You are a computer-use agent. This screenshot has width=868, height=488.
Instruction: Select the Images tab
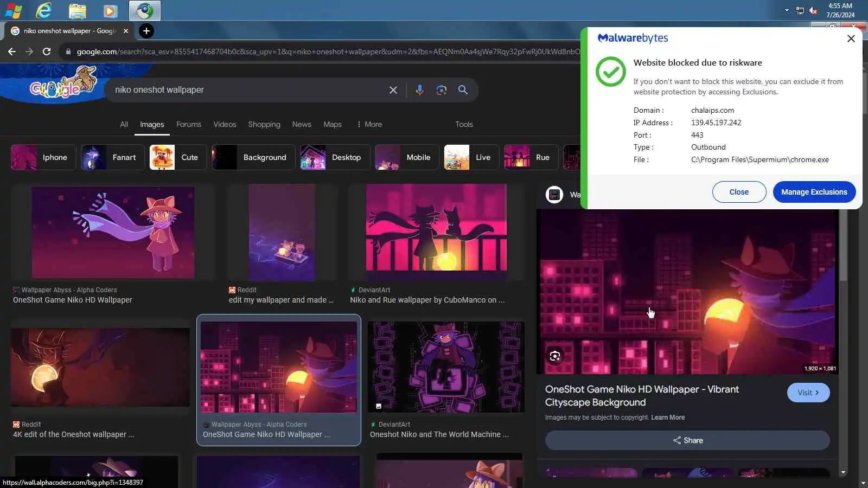click(x=152, y=124)
